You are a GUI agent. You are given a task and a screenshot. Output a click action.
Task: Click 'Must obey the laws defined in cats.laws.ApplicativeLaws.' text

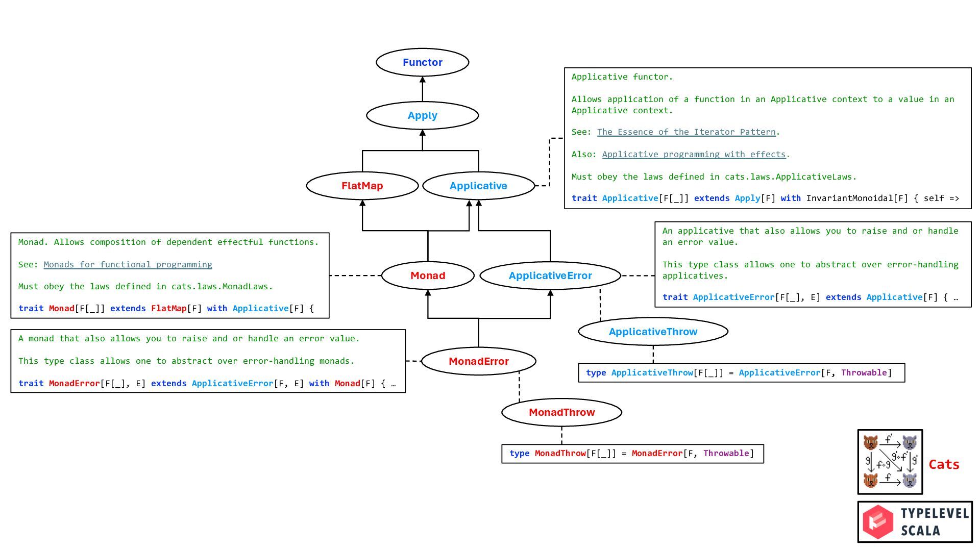[x=714, y=177]
